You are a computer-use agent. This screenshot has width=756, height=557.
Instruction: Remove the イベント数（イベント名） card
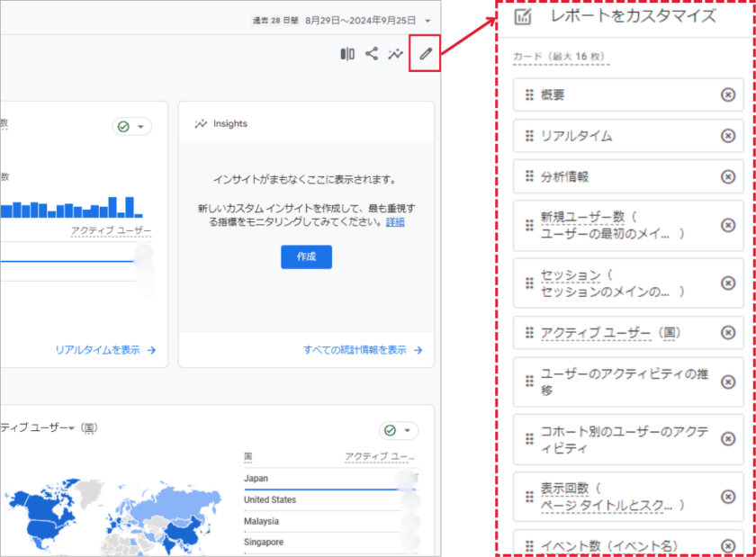[x=728, y=545]
